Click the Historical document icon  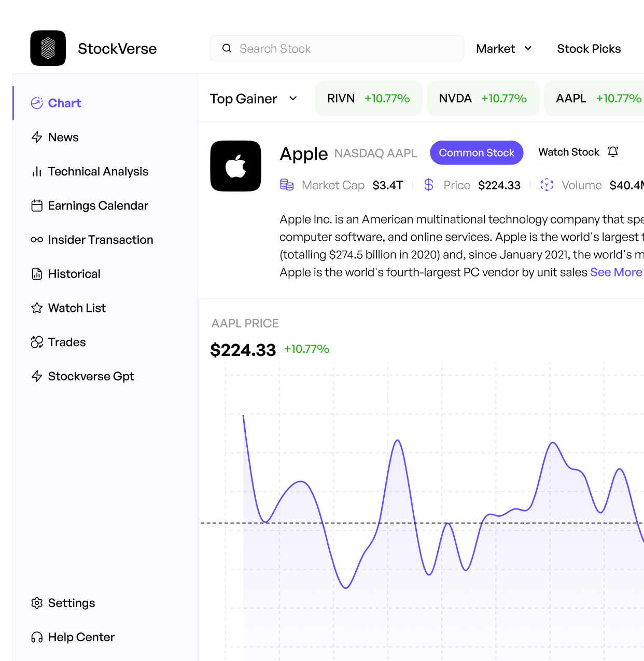click(x=37, y=274)
